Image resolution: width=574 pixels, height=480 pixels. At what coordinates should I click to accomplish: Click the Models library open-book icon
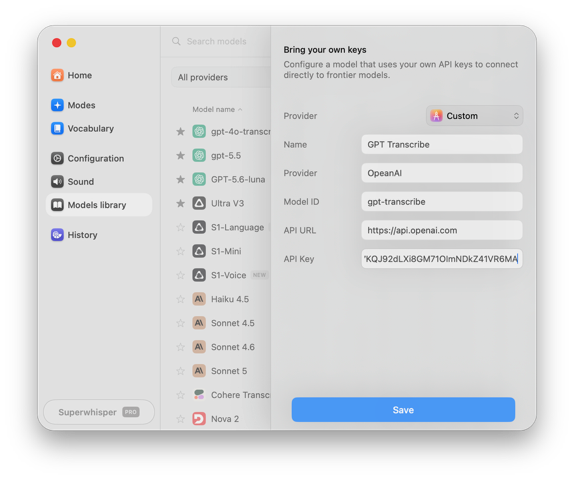tap(57, 205)
